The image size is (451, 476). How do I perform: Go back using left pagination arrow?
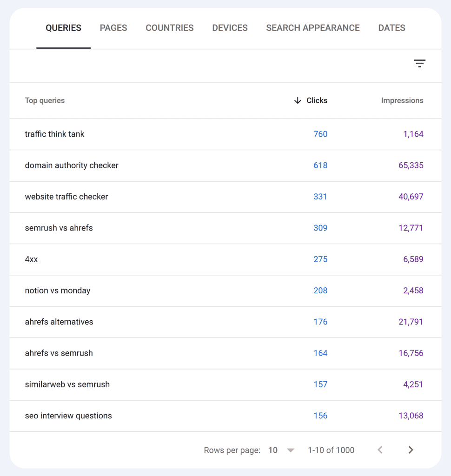pos(380,450)
